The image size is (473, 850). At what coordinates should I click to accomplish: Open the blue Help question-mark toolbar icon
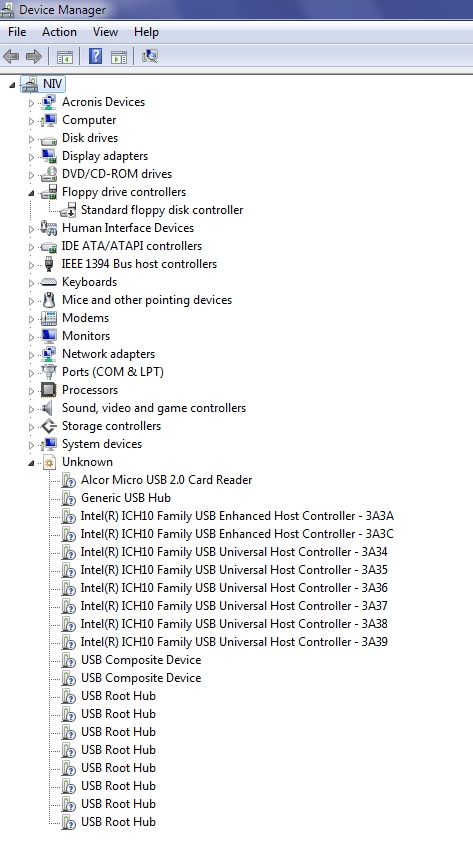point(95,56)
